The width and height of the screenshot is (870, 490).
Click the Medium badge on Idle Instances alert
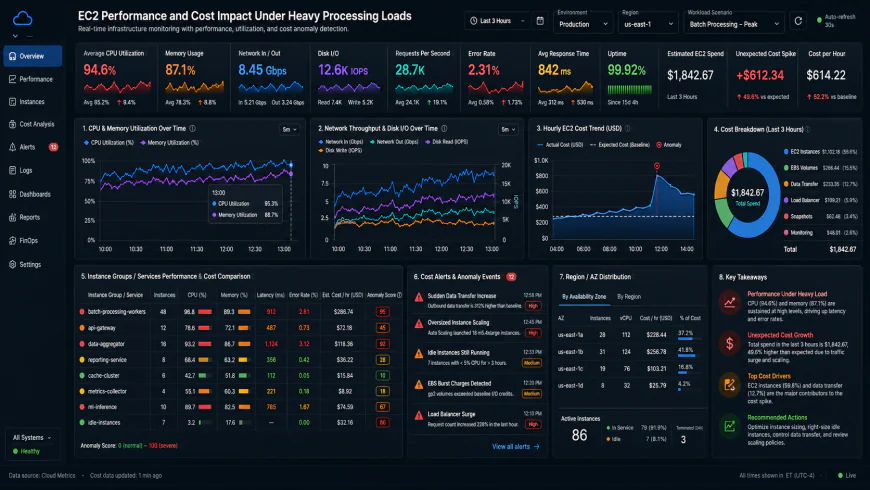(531, 363)
